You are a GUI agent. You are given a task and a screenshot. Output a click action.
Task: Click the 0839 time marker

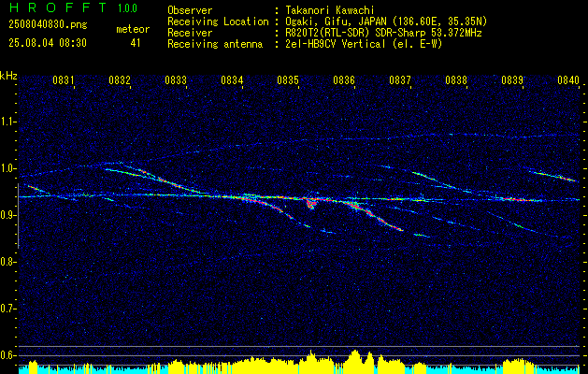point(512,79)
